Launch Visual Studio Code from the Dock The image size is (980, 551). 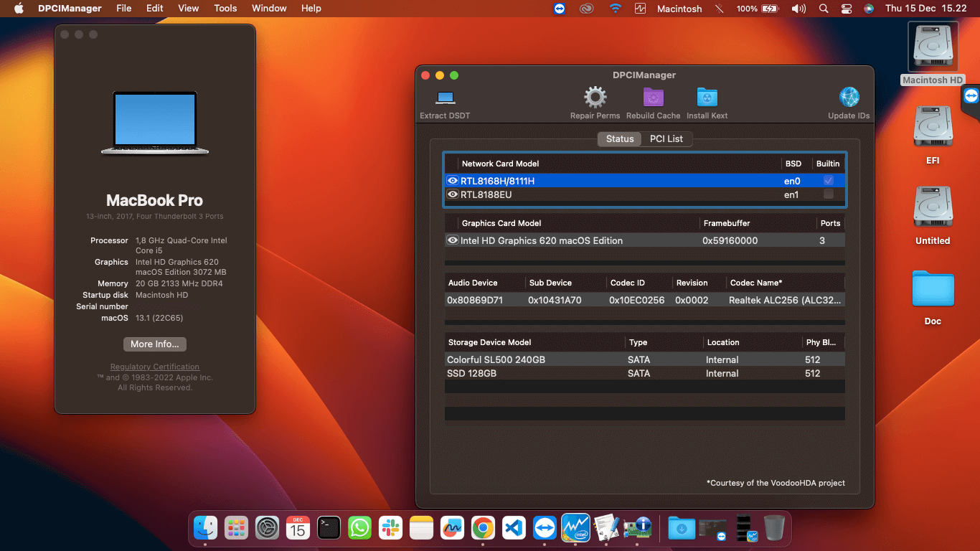(x=514, y=527)
